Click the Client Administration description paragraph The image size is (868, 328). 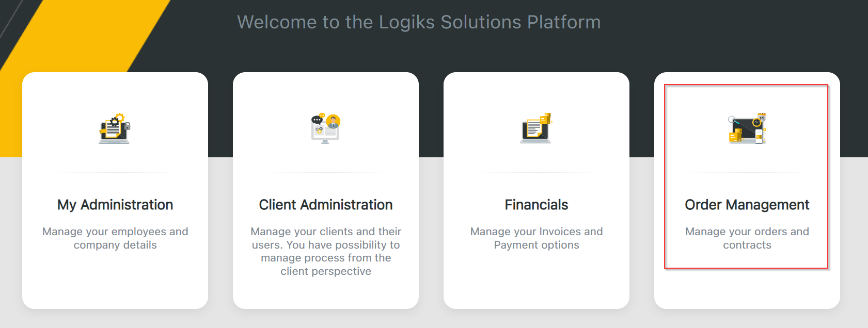(326, 251)
